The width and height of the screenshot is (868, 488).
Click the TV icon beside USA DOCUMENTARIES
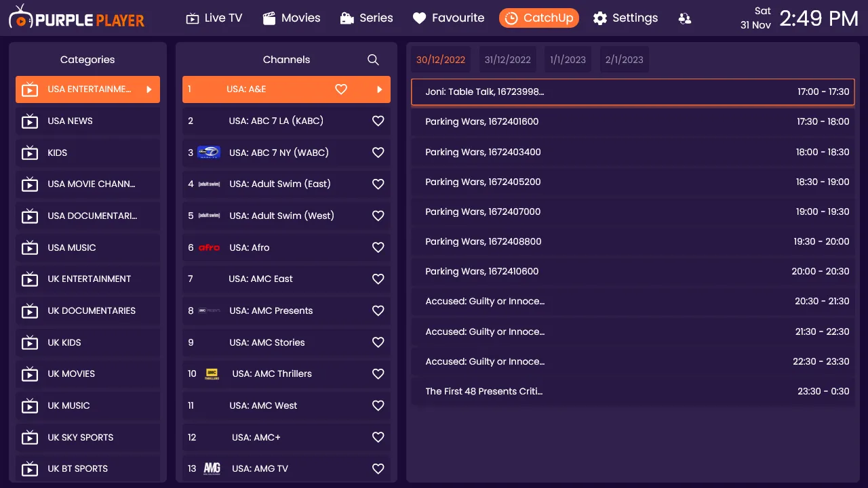(30, 216)
